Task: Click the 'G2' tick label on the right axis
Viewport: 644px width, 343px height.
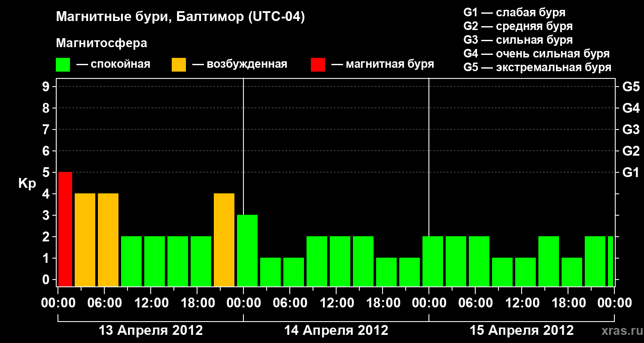Action: 631,151
